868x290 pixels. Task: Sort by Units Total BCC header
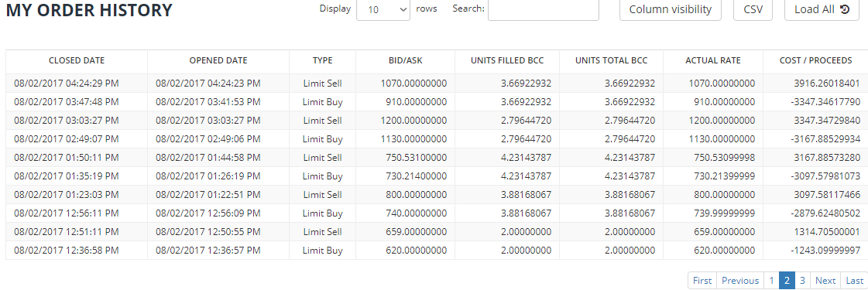pos(611,61)
